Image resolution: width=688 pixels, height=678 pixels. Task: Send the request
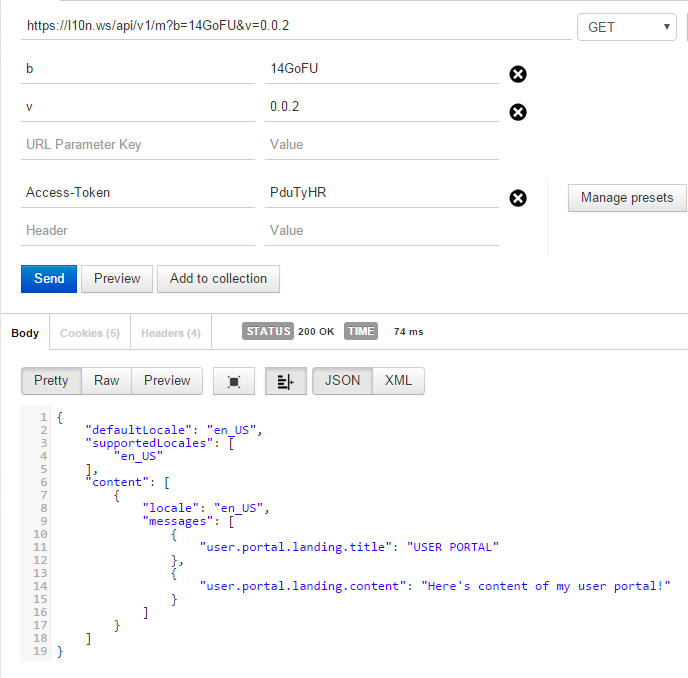49,279
